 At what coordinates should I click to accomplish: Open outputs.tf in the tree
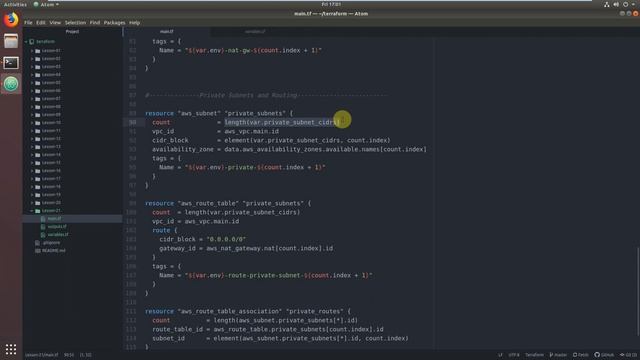(57, 227)
